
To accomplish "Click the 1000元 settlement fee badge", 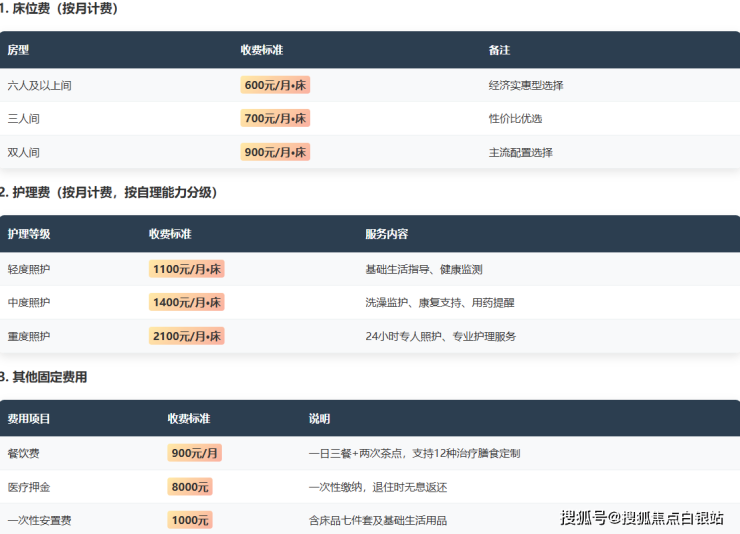I will coord(190,520).
